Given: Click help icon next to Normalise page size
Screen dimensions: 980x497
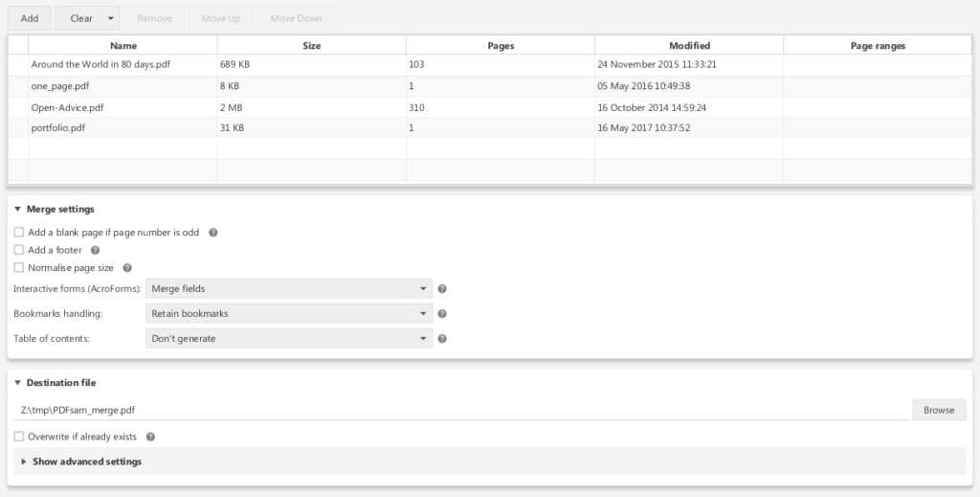Looking at the screenshot, I should click(127, 268).
